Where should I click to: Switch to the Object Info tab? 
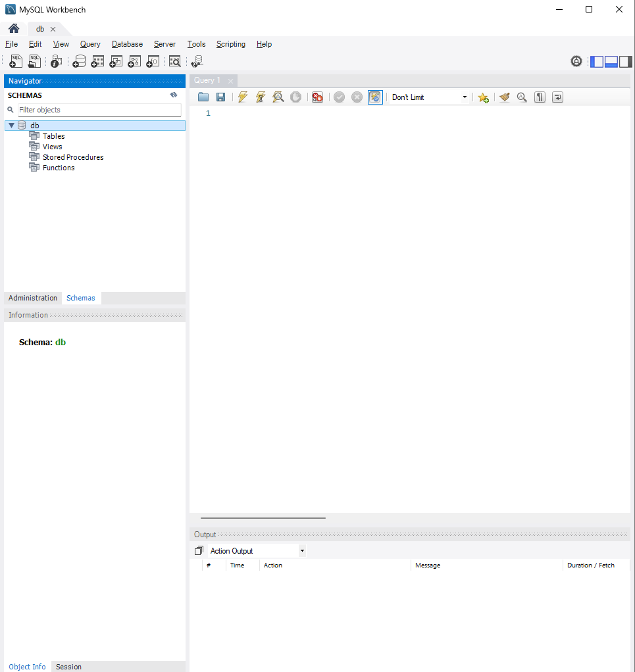click(27, 667)
